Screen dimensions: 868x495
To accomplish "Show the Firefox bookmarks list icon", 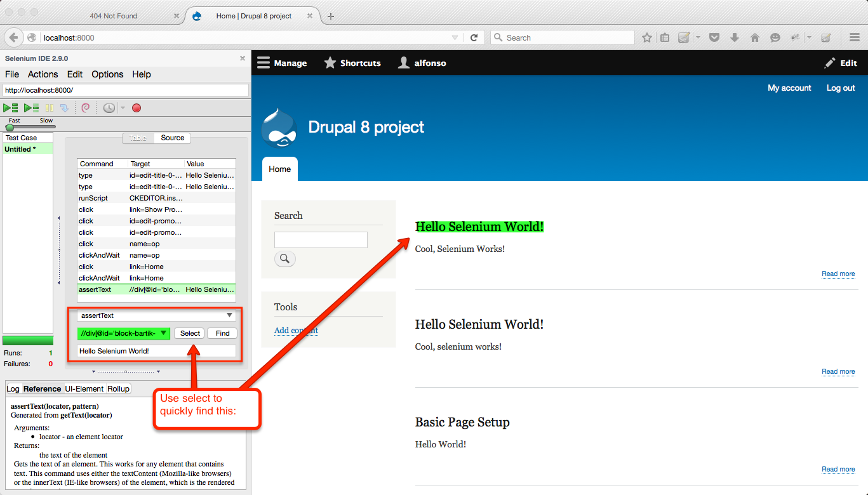I will pos(665,37).
